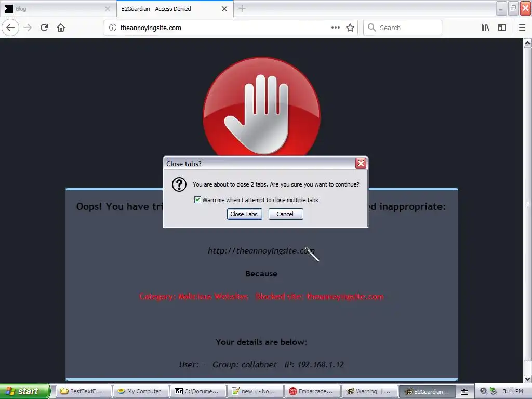Click the Category: Malicious Websites text

point(194,297)
